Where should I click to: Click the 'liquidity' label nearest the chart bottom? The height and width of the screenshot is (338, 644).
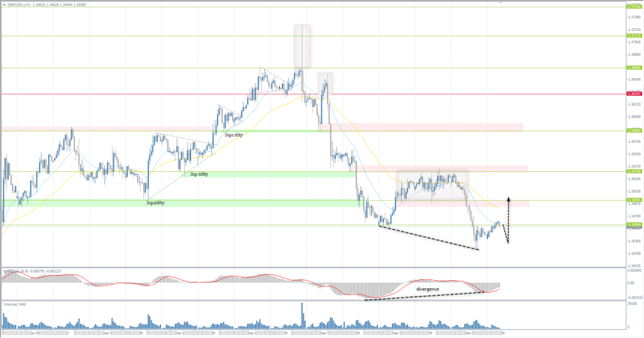coord(155,203)
